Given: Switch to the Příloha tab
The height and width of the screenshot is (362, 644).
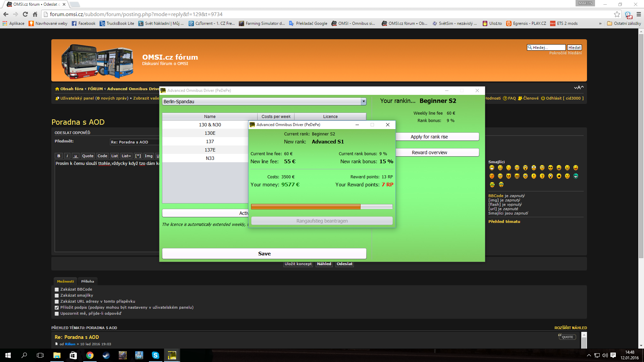Looking at the screenshot, I should pos(88,281).
